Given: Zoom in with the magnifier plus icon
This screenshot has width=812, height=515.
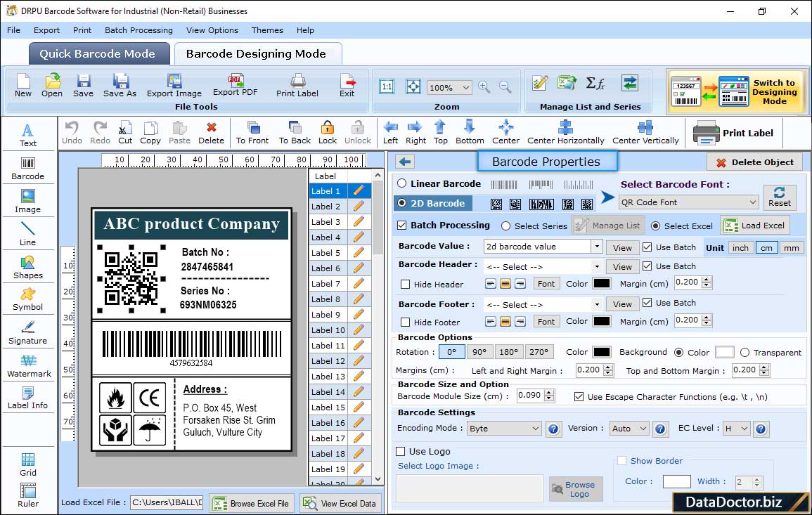Looking at the screenshot, I should [484, 87].
